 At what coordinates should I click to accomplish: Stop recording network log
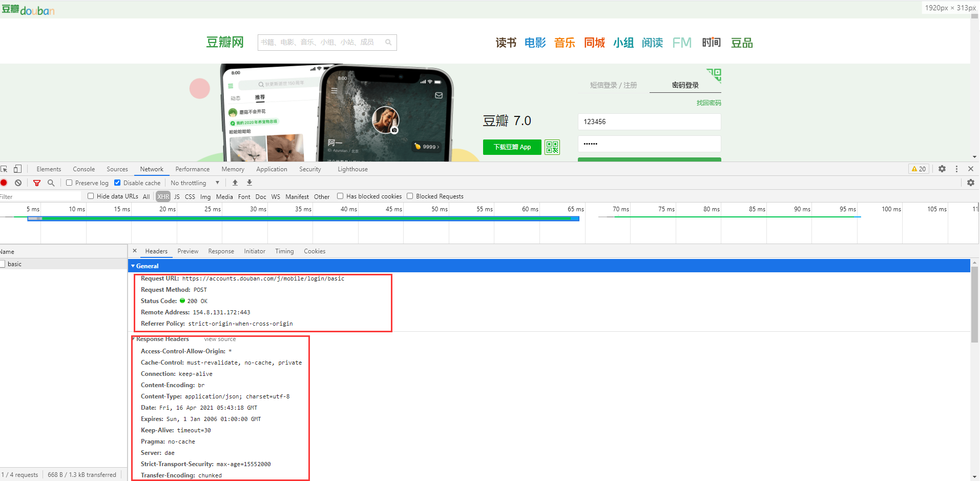click(x=4, y=183)
